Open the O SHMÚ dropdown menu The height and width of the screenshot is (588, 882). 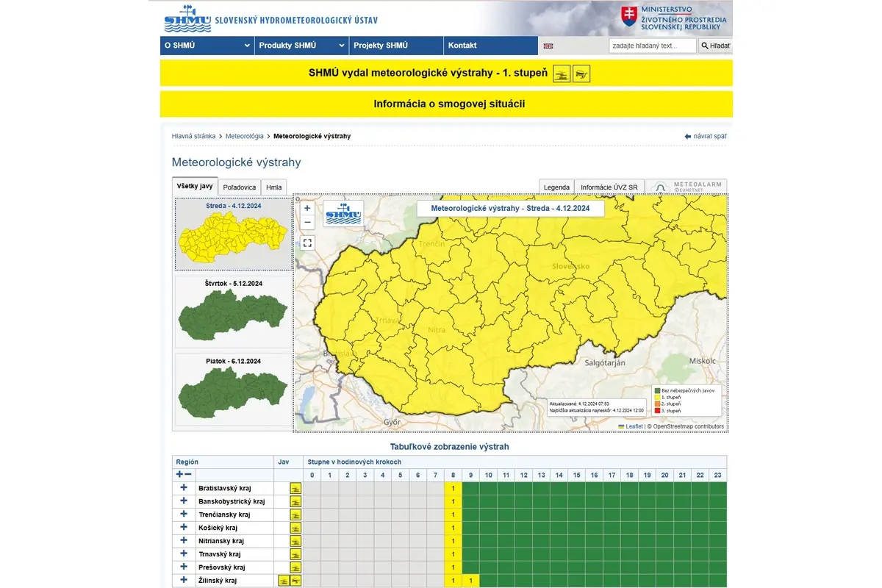coord(207,46)
